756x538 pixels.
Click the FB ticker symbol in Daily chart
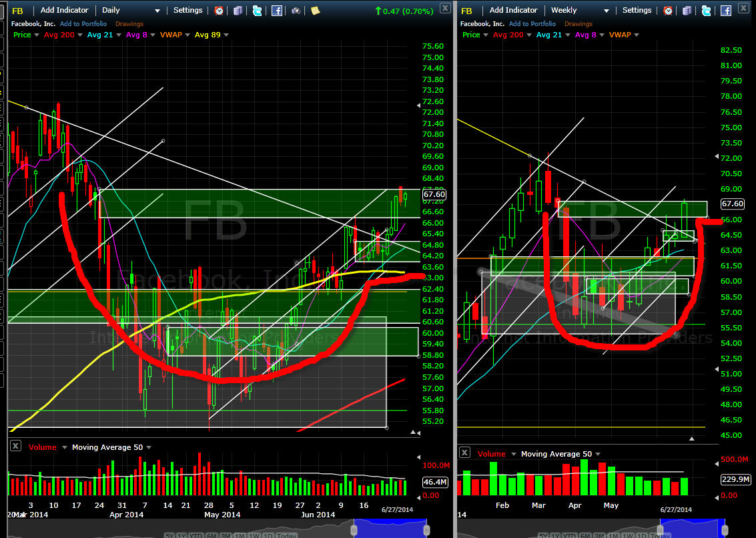click(x=17, y=11)
